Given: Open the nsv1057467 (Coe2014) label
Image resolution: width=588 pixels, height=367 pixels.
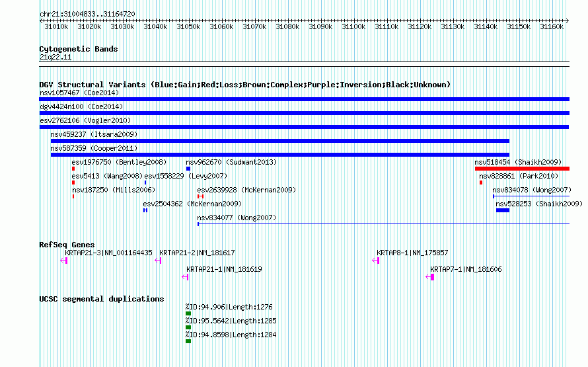Looking at the screenshot, I should (79, 93).
